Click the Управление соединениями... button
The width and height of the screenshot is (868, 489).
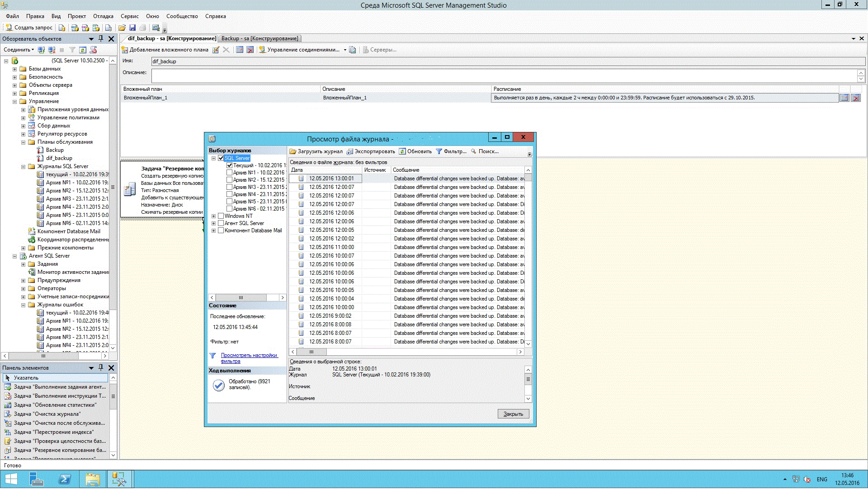point(299,50)
